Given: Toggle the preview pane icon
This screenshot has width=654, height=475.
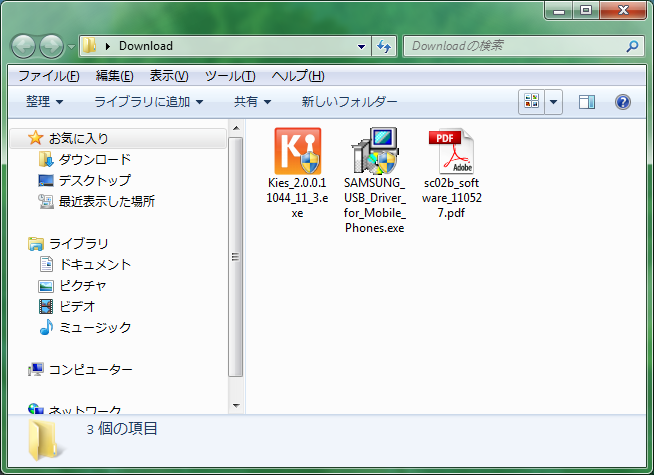Looking at the screenshot, I should click(587, 102).
